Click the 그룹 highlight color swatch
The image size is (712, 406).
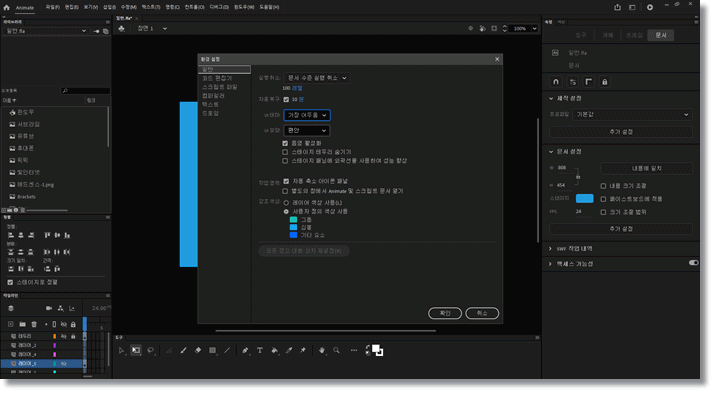coord(293,220)
